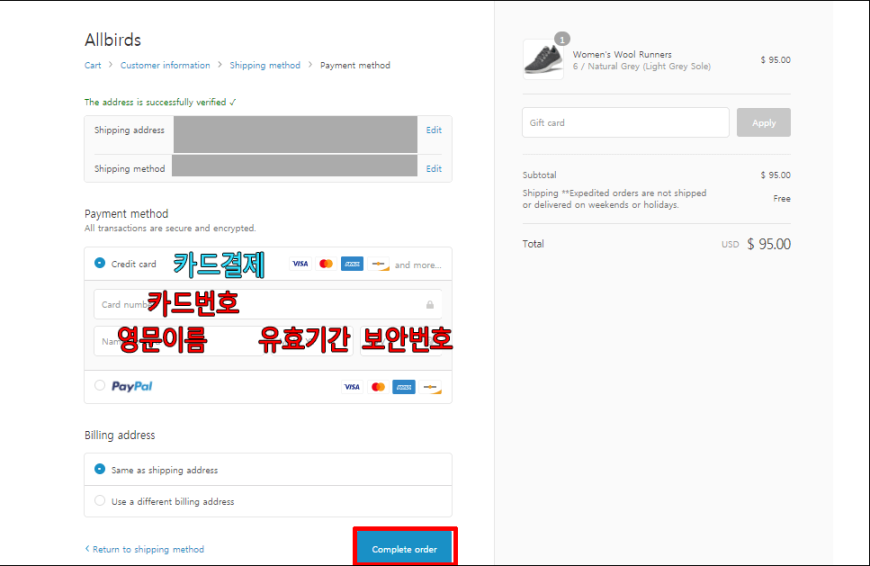
Task: Click the PayPal logo
Action: point(132,386)
